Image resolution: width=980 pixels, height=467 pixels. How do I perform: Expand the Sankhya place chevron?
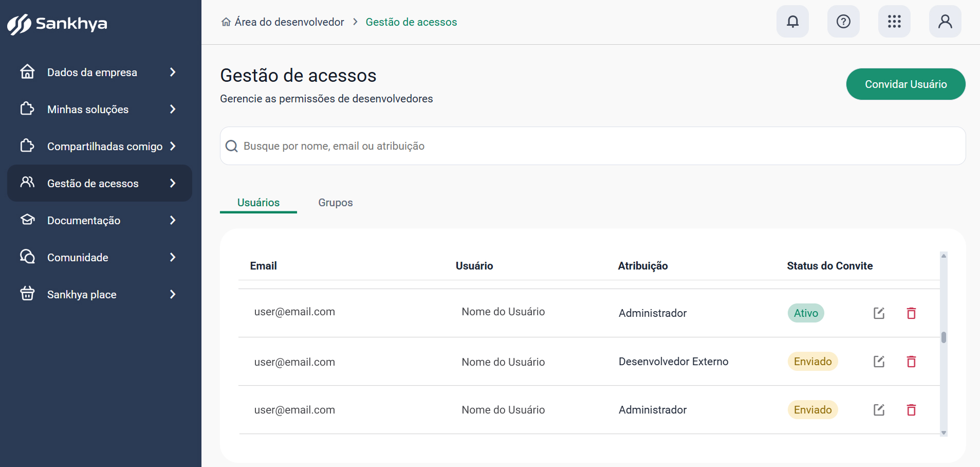click(173, 294)
